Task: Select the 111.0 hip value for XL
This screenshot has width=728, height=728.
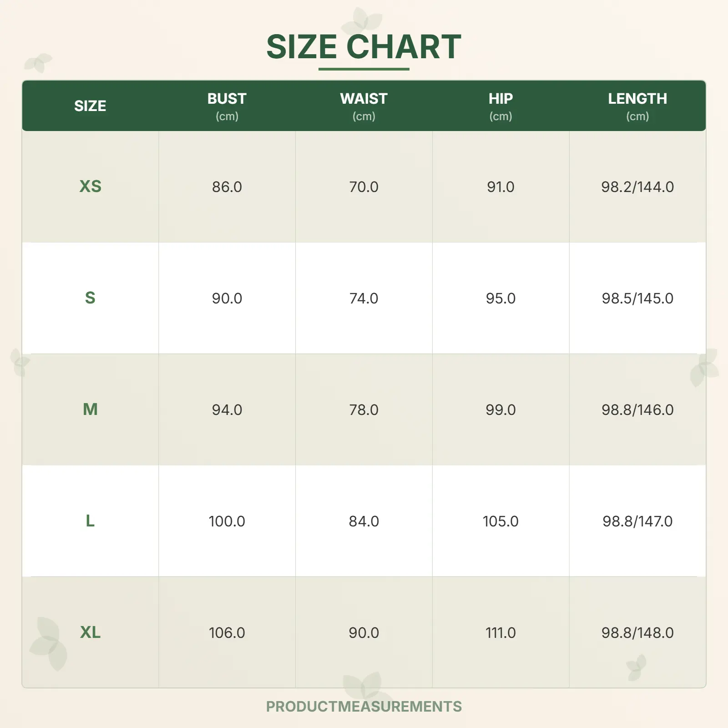Action: click(x=500, y=633)
